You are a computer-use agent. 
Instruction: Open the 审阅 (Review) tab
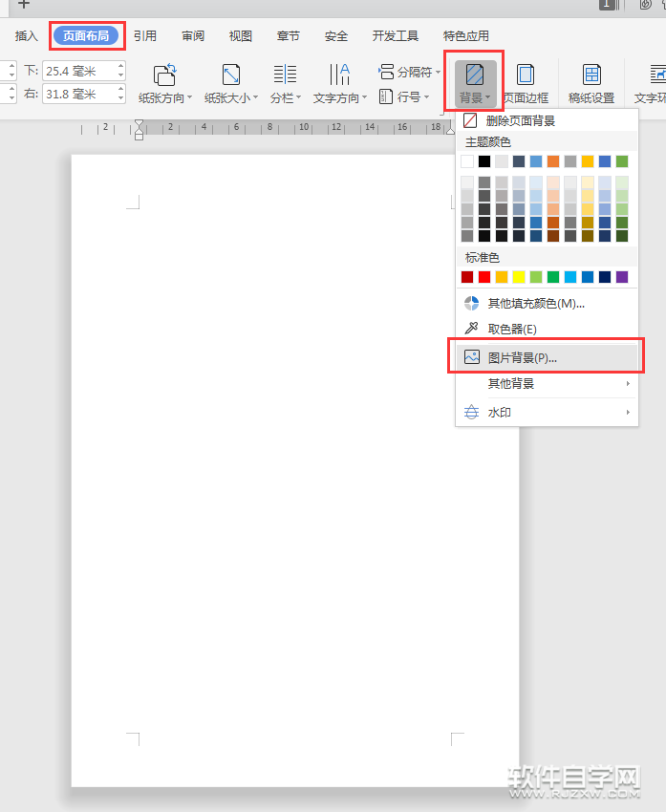click(193, 36)
